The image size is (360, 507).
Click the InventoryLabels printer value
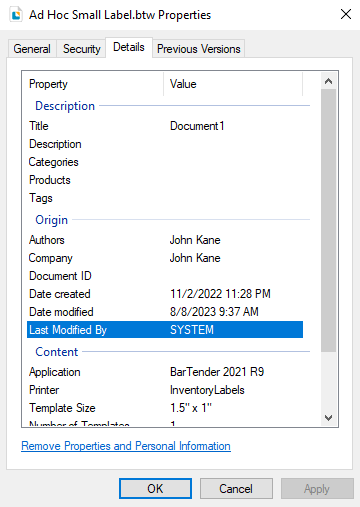click(x=207, y=390)
